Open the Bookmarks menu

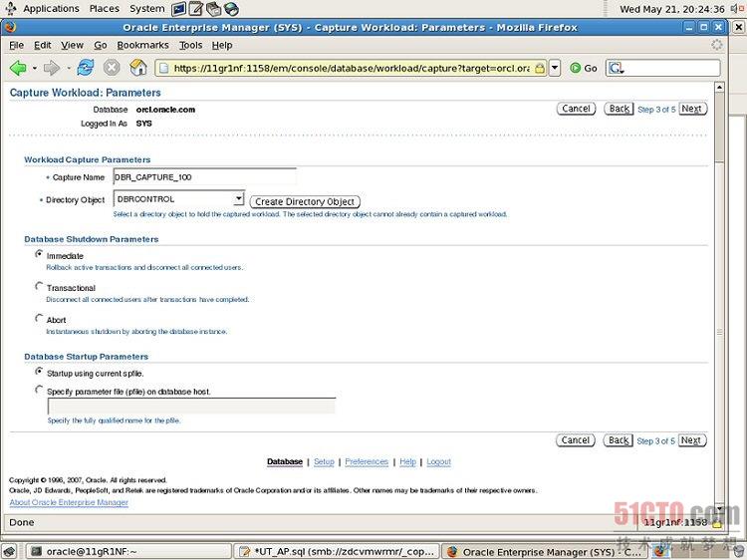[142, 45]
